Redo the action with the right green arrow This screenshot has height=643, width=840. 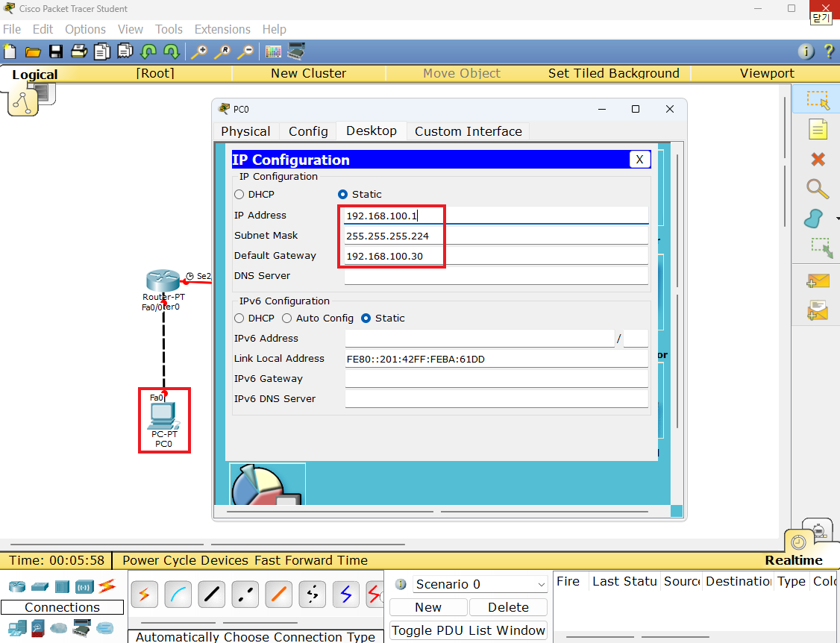point(171,51)
